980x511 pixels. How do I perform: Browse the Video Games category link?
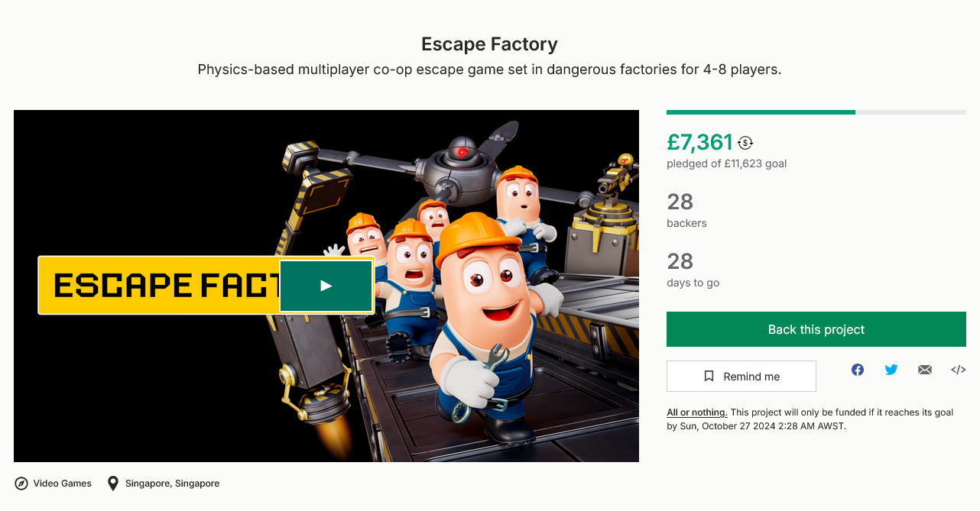63,484
